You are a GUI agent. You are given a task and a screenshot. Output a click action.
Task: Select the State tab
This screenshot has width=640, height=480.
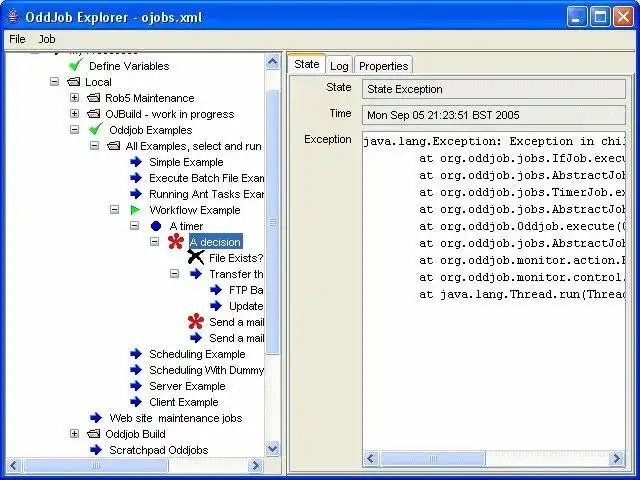[x=307, y=64]
